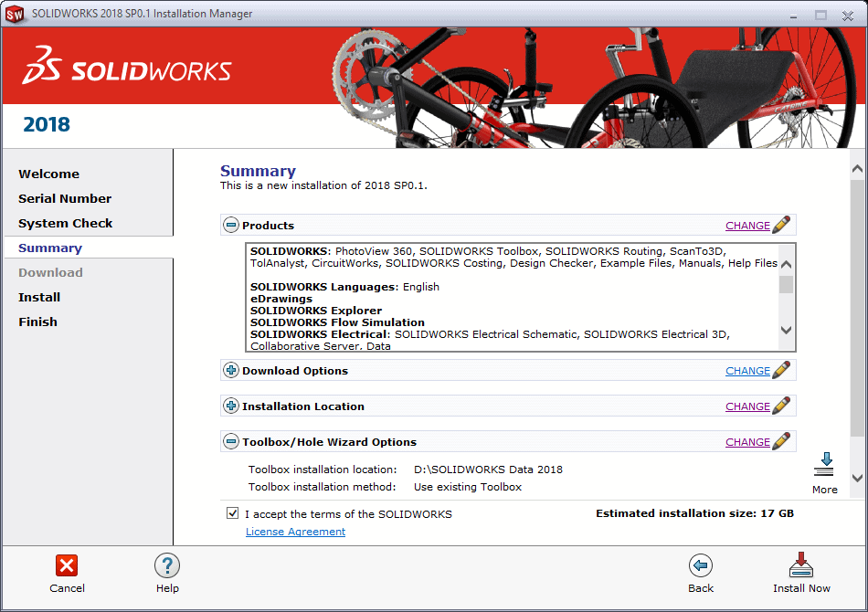The height and width of the screenshot is (612, 868).
Task: Click the red Cancel X icon
Action: [x=67, y=565]
